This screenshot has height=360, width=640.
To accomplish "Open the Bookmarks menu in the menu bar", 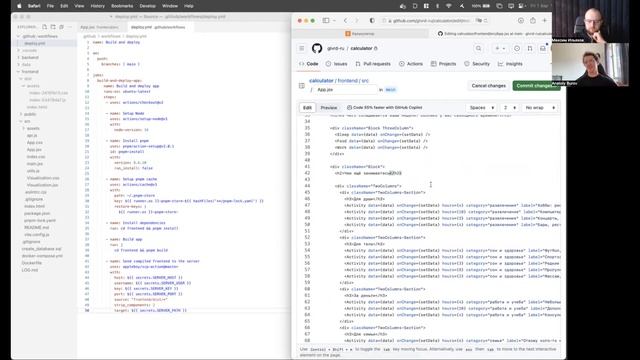I will (122, 6).
